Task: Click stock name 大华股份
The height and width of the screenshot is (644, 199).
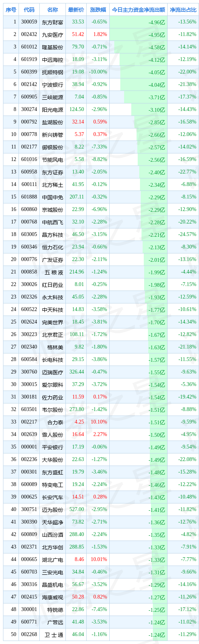Action: pos(53,460)
